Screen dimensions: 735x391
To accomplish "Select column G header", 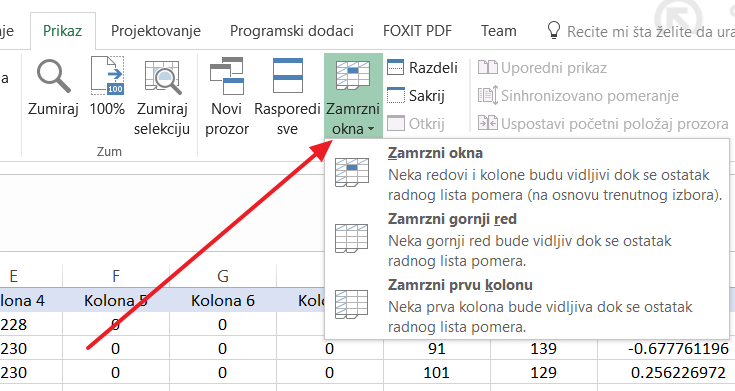I will [x=223, y=276].
